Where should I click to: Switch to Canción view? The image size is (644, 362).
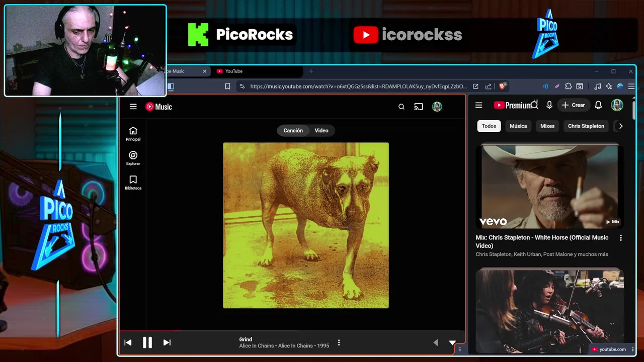coord(293,130)
